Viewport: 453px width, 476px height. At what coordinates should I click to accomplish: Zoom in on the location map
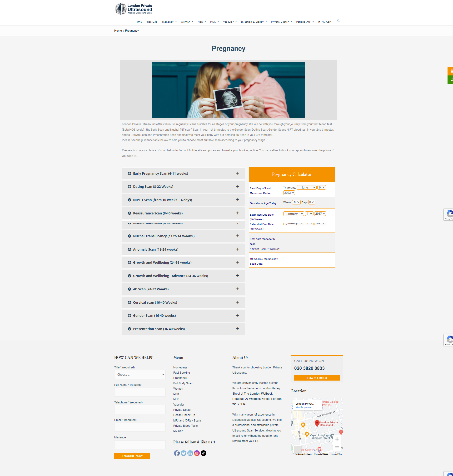coord(337,439)
